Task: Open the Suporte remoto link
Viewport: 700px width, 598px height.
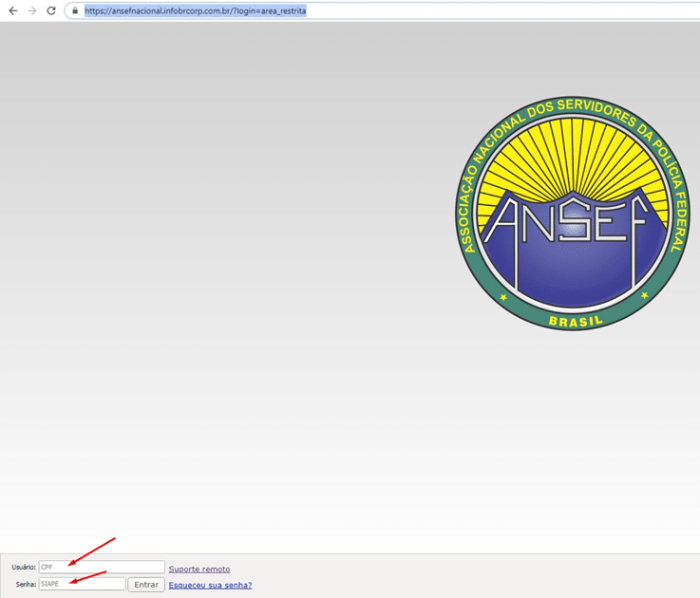Action: [x=199, y=569]
